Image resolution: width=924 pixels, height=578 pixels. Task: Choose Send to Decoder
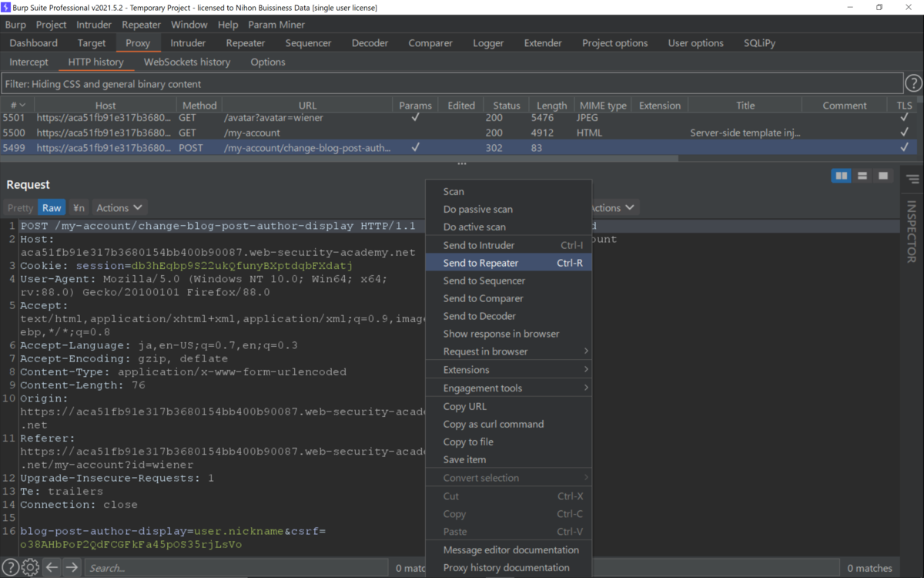tap(508, 316)
